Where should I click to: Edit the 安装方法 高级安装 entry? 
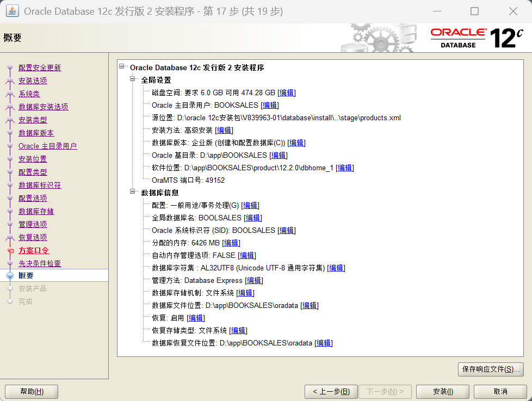224,130
